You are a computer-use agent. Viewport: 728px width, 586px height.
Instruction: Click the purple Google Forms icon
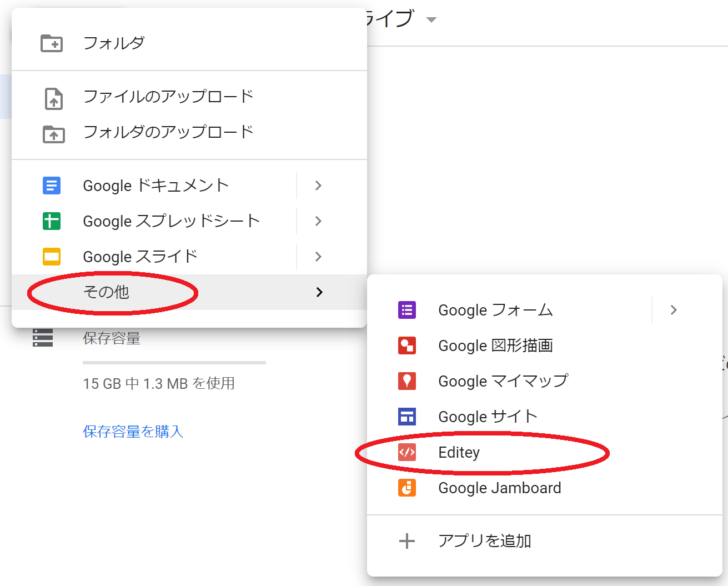tap(407, 310)
